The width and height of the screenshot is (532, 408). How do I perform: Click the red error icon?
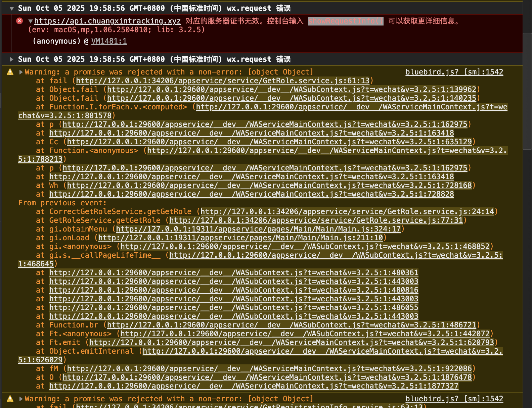click(x=19, y=21)
